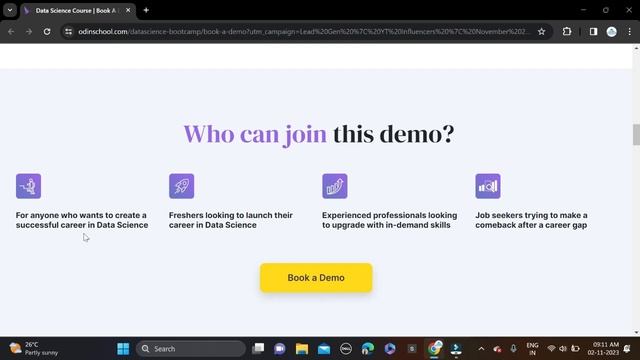The width and height of the screenshot is (640, 360).
Task: Click the vertical page scrollbar thumb
Action: pos(636,135)
